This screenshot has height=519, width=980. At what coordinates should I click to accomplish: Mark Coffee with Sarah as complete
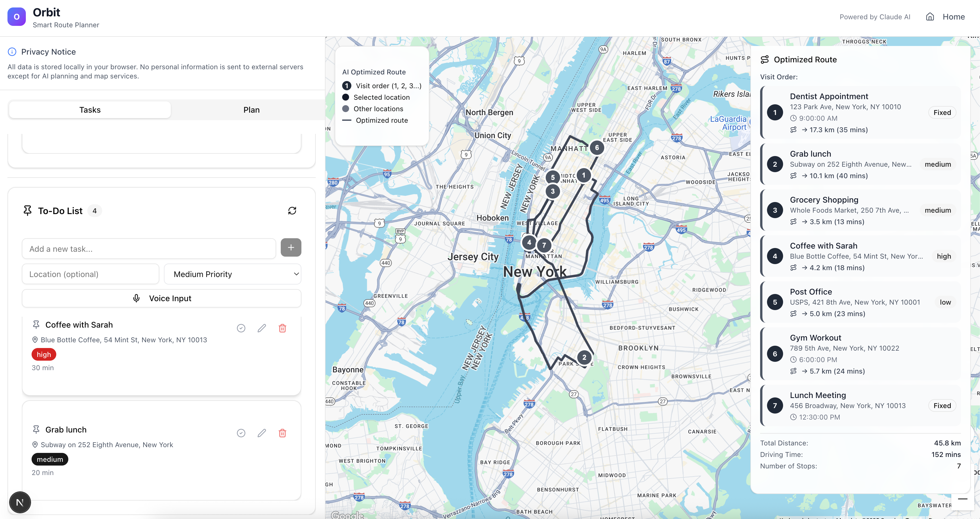point(241,328)
